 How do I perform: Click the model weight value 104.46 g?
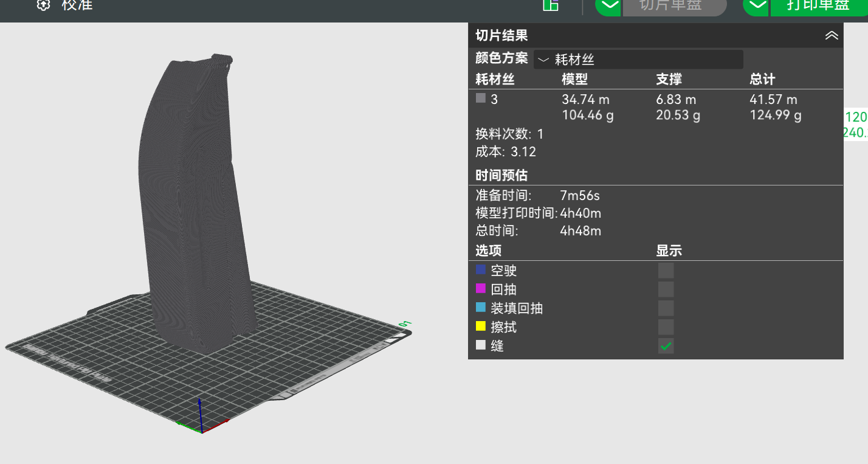click(588, 116)
